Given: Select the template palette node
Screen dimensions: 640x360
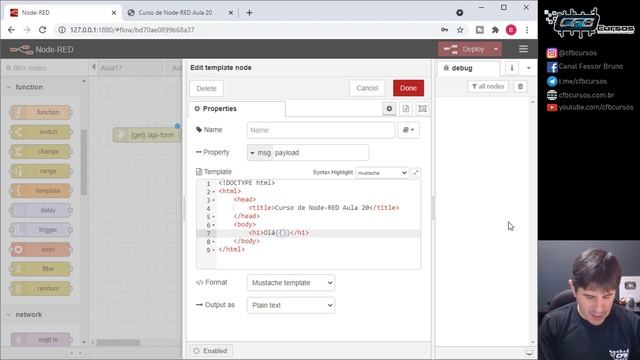Looking at the screenshot, I should coord(41,191).
